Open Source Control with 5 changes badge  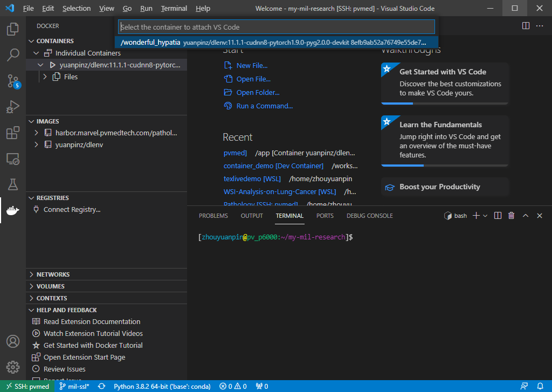(13, 81)
